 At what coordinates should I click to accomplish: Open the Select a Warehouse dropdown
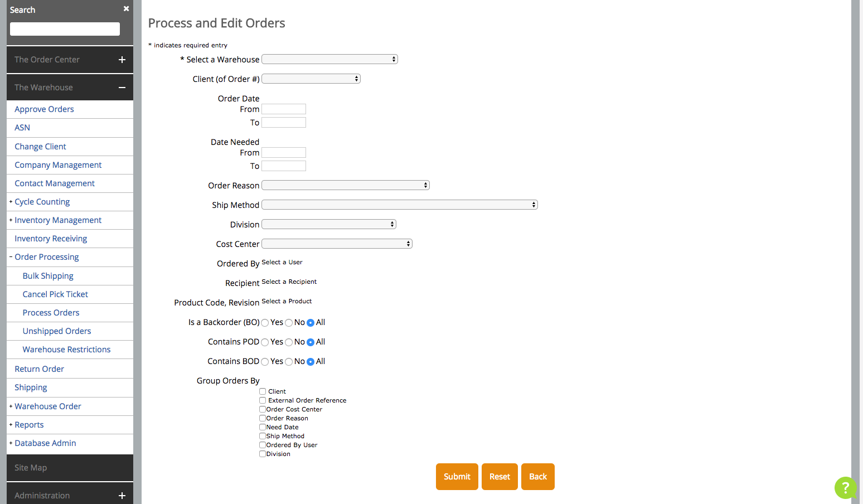tap(329, 59)
